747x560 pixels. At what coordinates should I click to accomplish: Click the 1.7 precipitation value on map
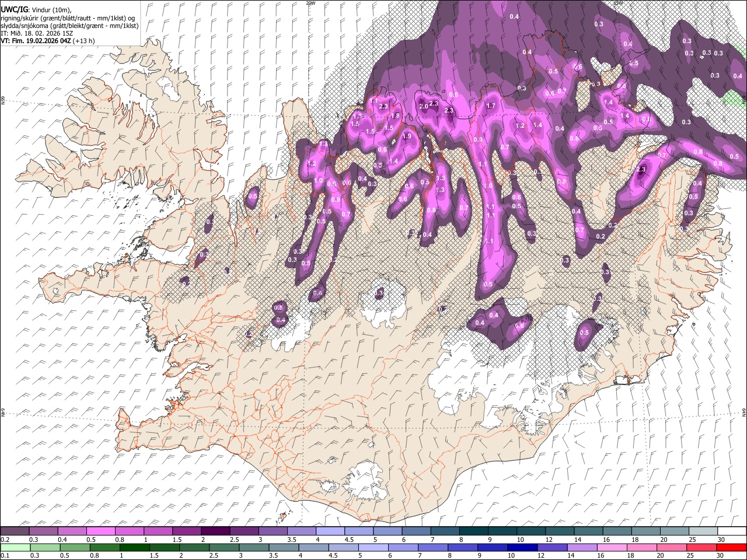point(491,106)
